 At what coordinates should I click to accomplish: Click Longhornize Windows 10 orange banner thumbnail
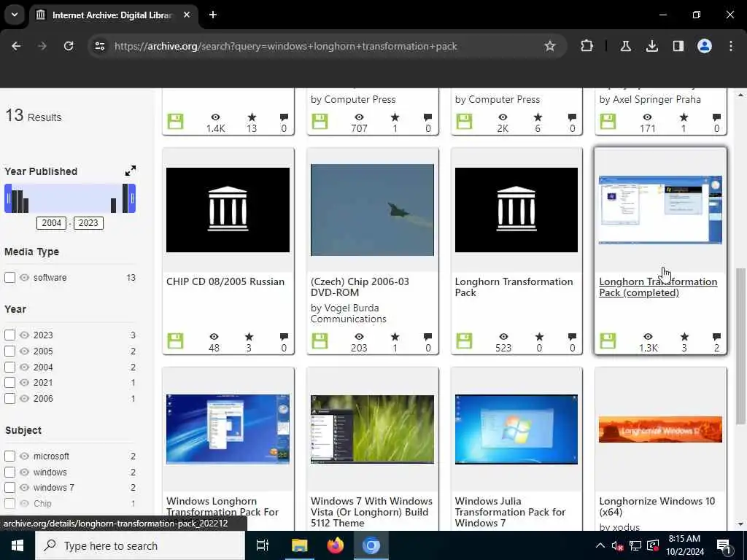(x=660, y=429)
